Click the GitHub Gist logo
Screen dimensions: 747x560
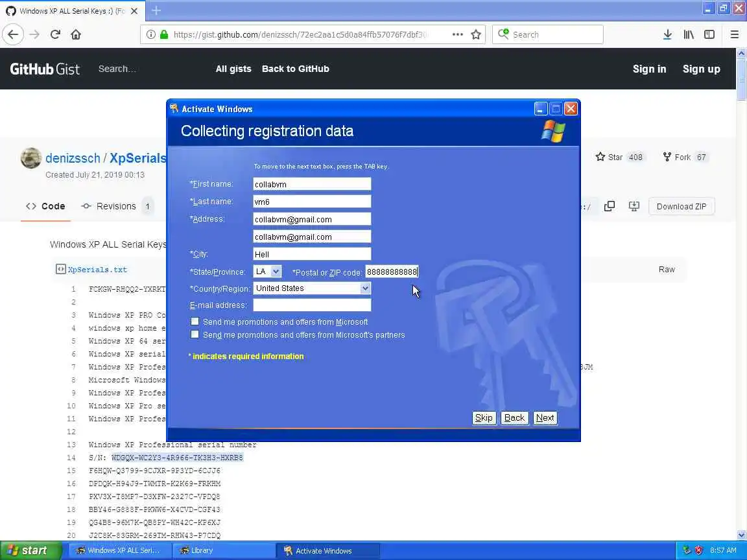coord(45,69)
